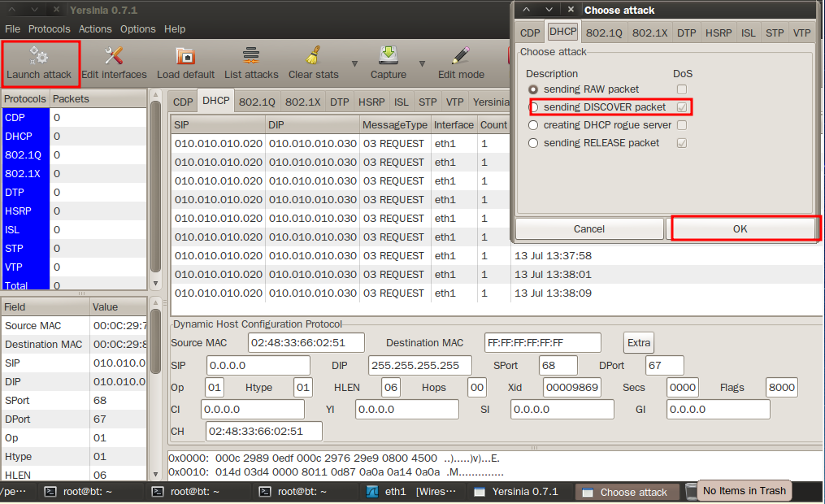Open the List attacks icon

[251, 55]
